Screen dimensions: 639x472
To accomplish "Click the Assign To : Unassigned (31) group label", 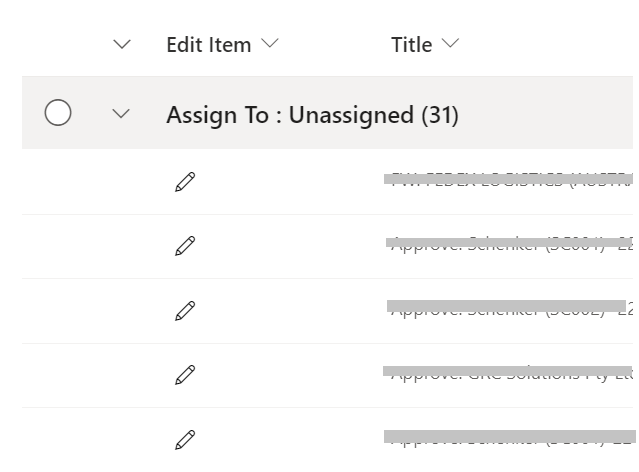I will [x=313, y=115].
